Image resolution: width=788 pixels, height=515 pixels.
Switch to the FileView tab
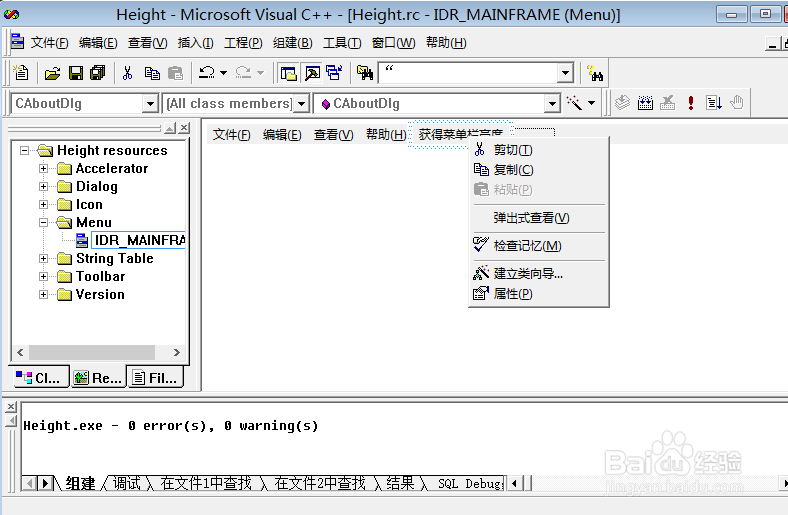[x=155, y=377]
